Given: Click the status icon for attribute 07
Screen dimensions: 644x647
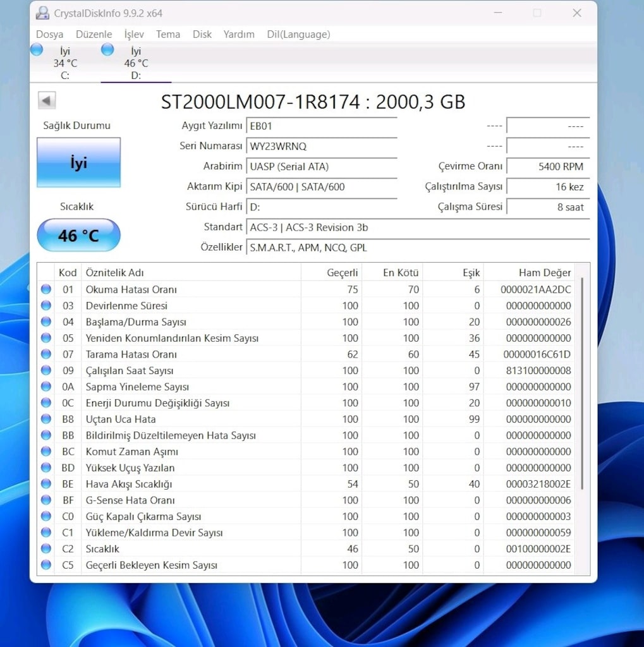Looking at the screenshot, I should tap(46, 354).
